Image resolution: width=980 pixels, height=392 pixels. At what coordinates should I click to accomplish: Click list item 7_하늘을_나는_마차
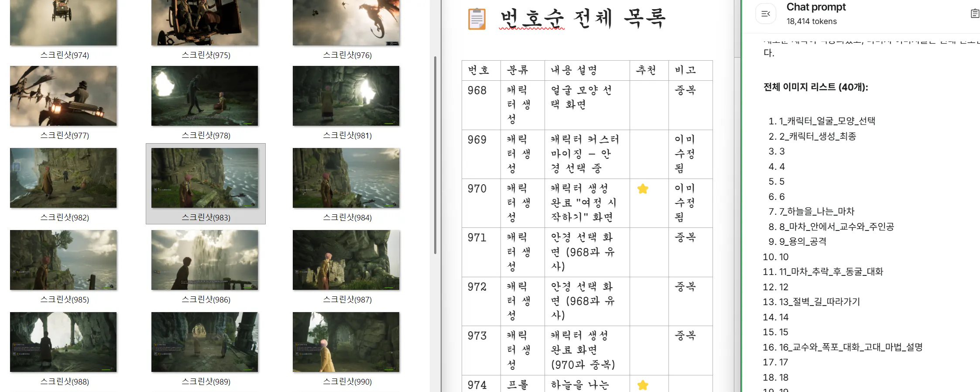click(817, 211)
